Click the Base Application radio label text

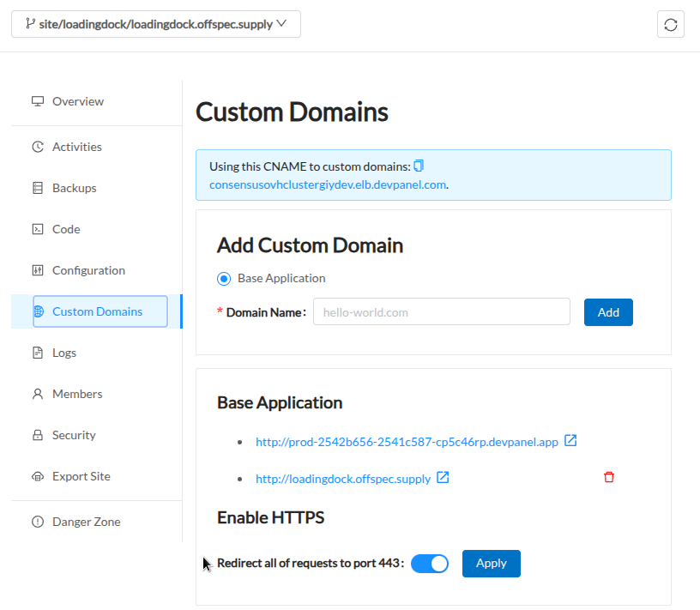(281, 278)
